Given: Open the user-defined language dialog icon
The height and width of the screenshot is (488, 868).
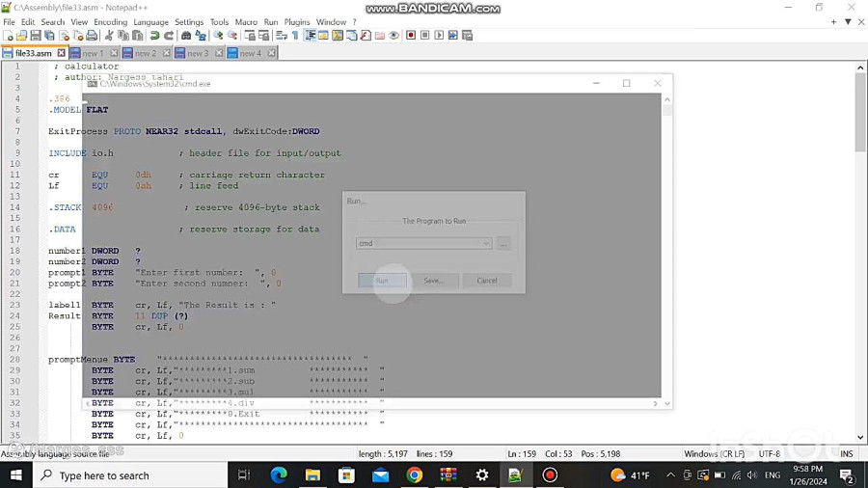Looking at the screenshot, I should point(323,36).
